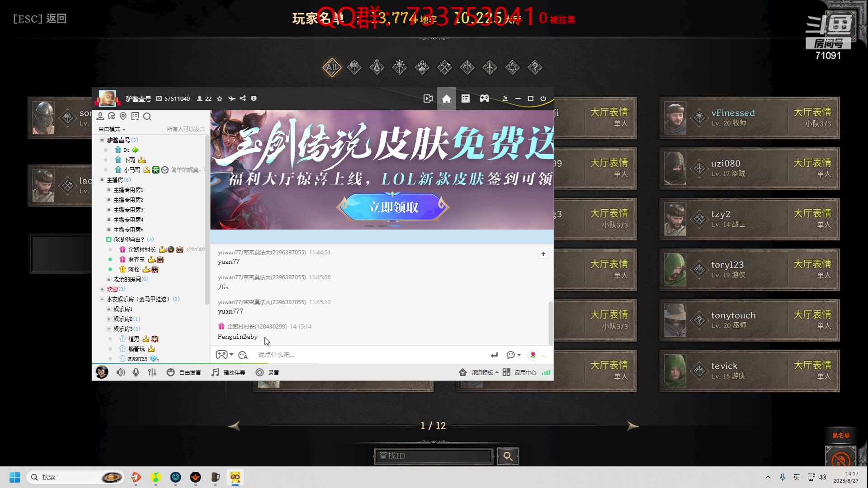Collapse the 水友娱乐房 channel group
868x488 pixels.
click(102, 299)
